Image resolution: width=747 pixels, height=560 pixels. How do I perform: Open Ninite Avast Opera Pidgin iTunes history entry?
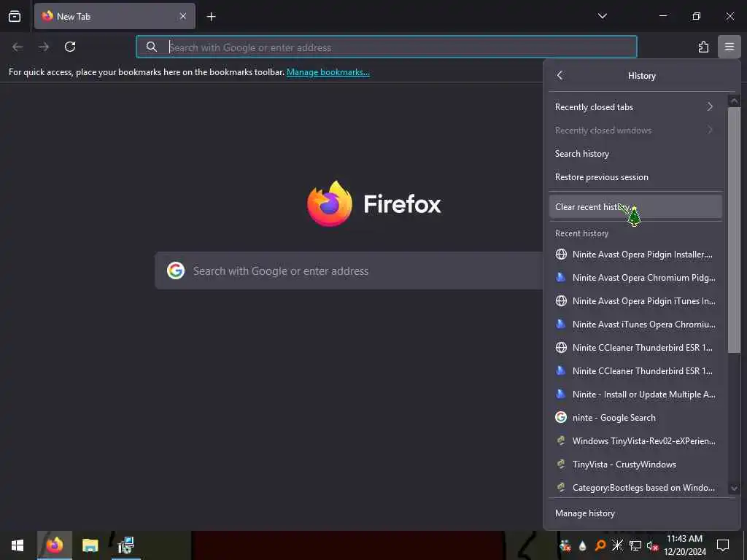tap(635, 301)
